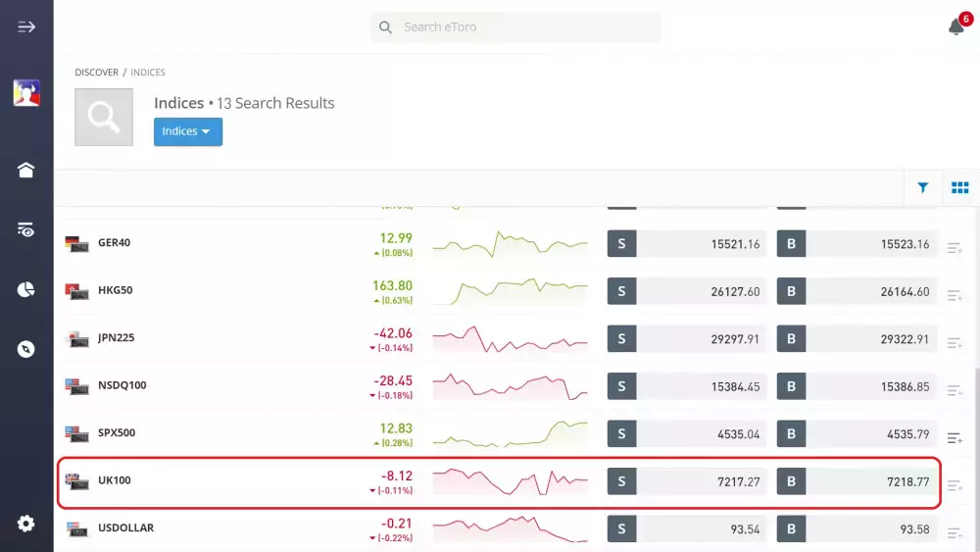Sell SPX500 with the S button

tap(622, 433)
